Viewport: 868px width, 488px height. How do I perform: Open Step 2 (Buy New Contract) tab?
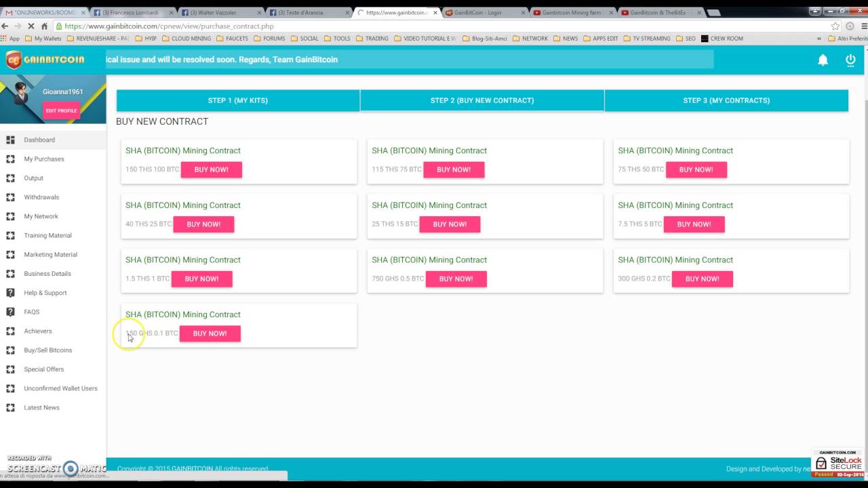pos(482,100)
